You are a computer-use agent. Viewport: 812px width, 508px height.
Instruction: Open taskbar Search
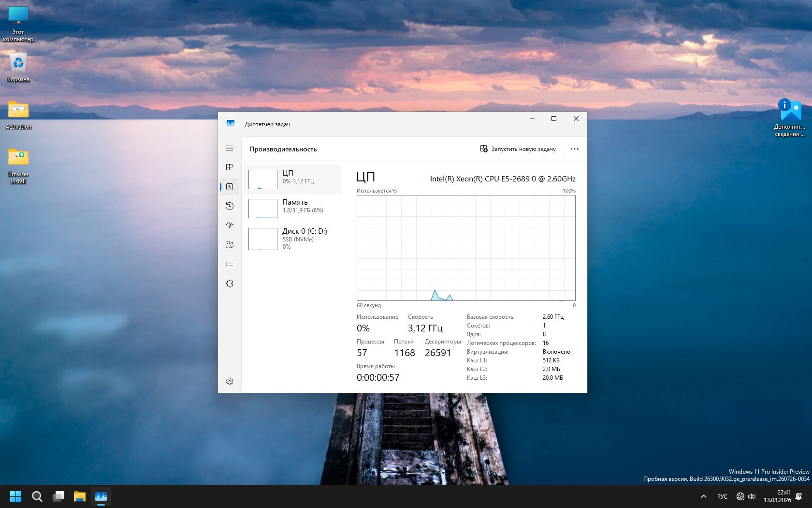(37, 496)
